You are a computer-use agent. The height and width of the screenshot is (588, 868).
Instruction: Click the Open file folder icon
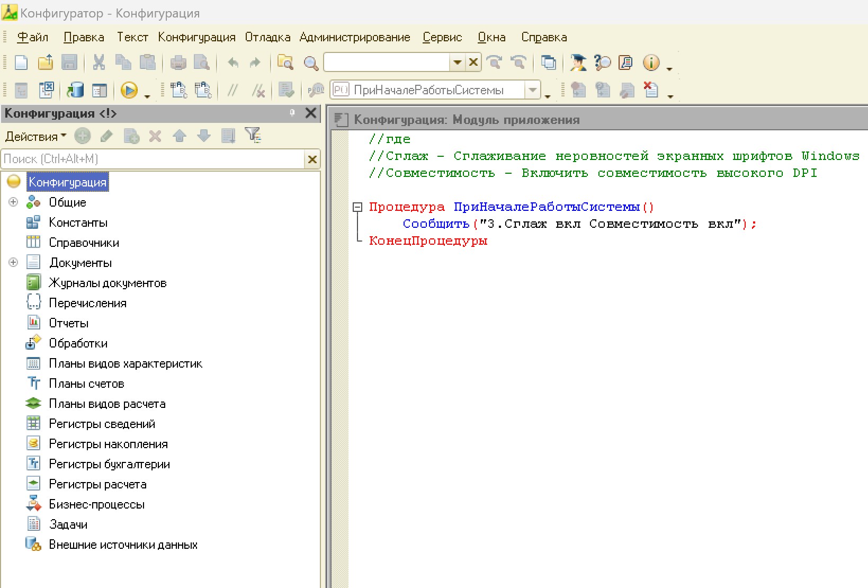[x=46, y=63]
